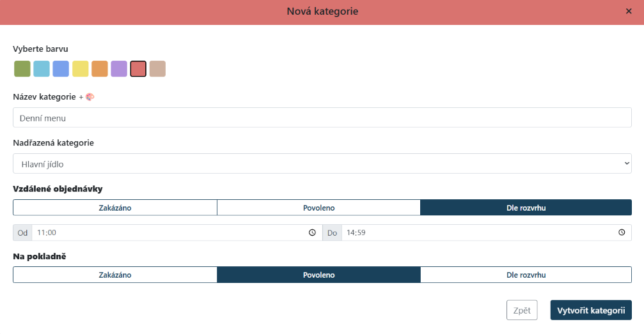This screenshot has width=644, height=334.
Task: Click the palette emoji icon beside Název kategorie
Action: (90, 97)
